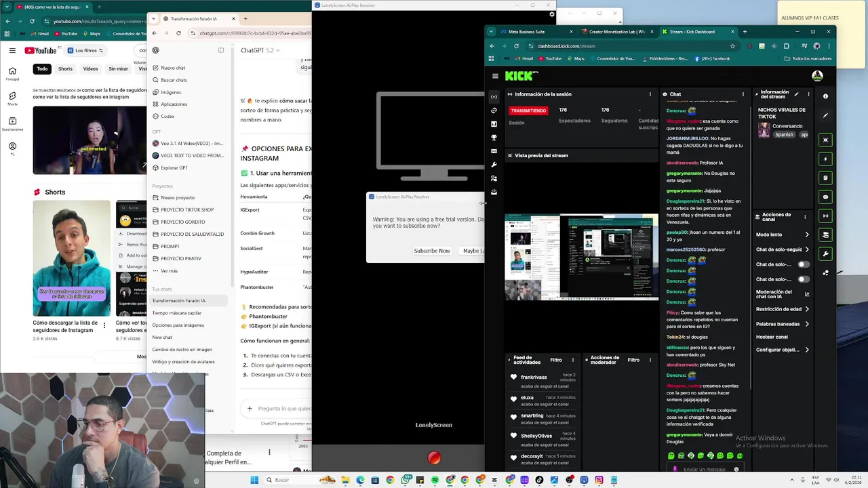Open the trophy icon in Kick sidebar
The width and height of the screenshot is (868, 488).
pyautogui.click(x=494, y=138)
